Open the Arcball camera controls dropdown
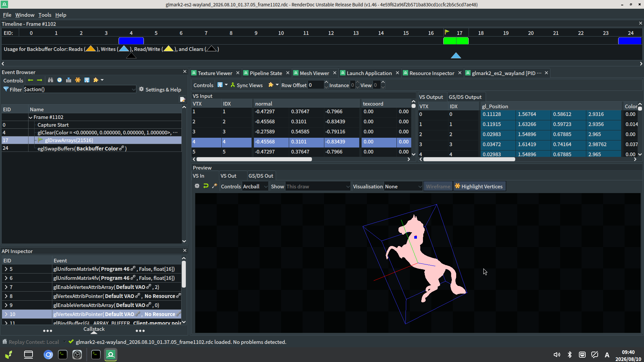The image size is (644, 362). click(x=255, y=186)
